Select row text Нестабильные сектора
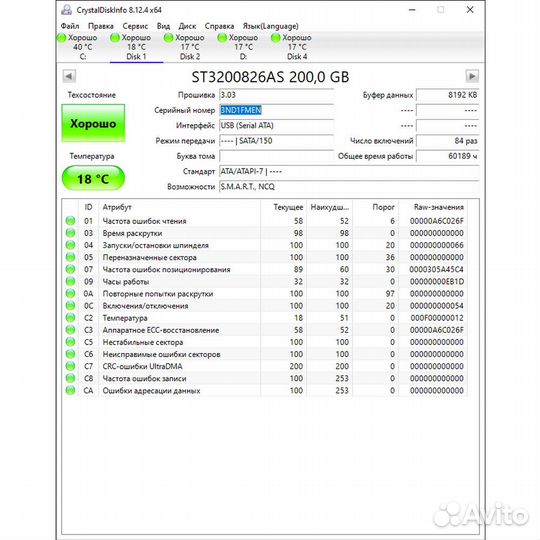540x540 pixels. point(143,342)
